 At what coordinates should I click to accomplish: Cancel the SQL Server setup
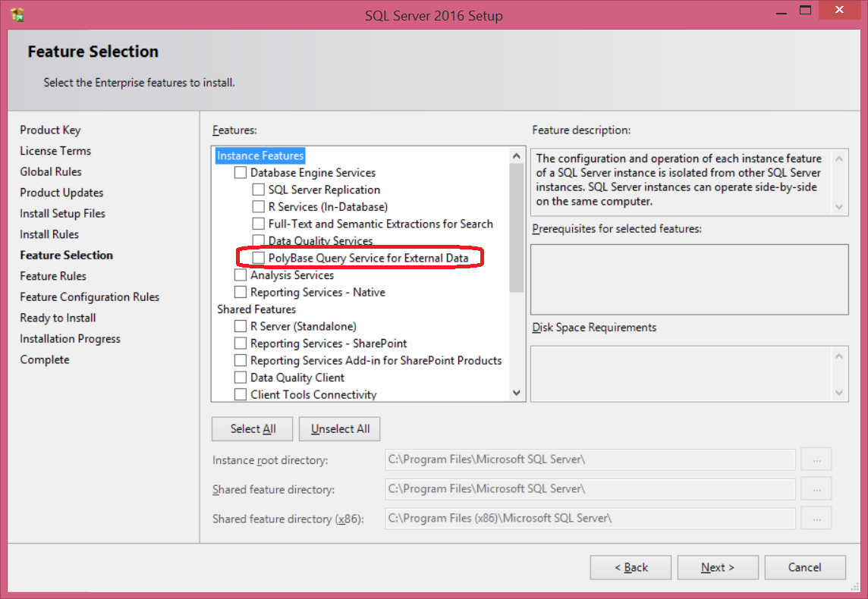point(805,567)
